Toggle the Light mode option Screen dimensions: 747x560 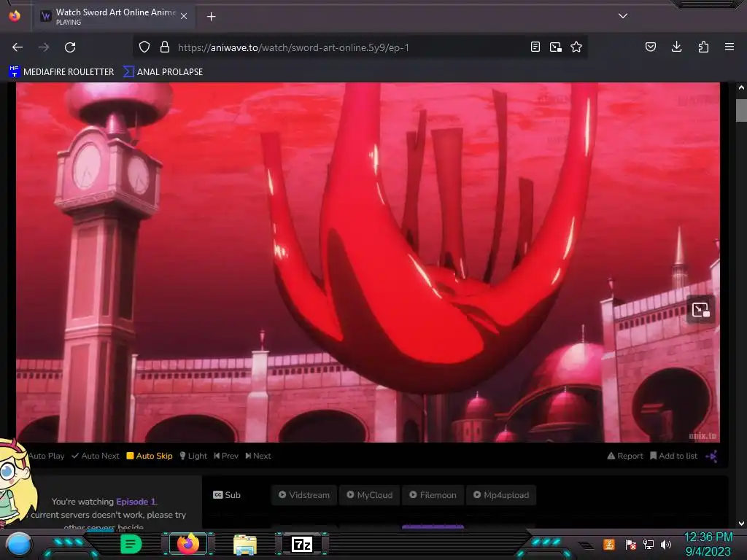pos(193,456)
